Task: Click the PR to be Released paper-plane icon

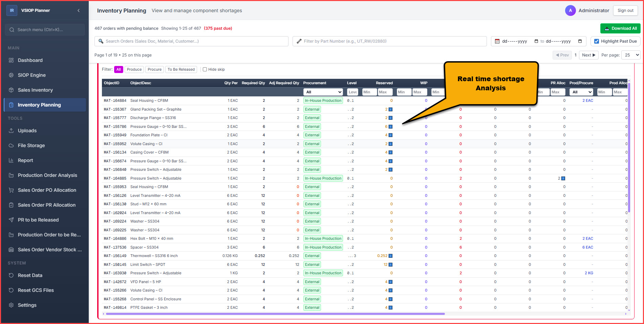Action: pyautogui.click(x=11, y=220)
